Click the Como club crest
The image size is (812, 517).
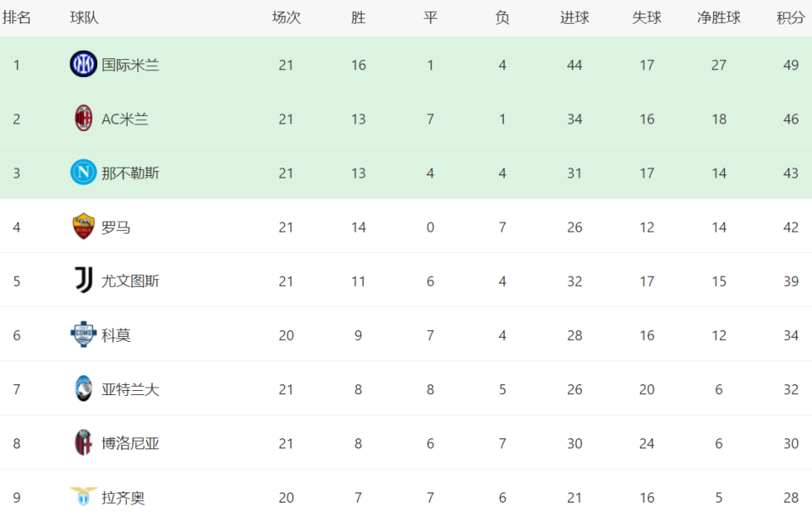point(83,335)
